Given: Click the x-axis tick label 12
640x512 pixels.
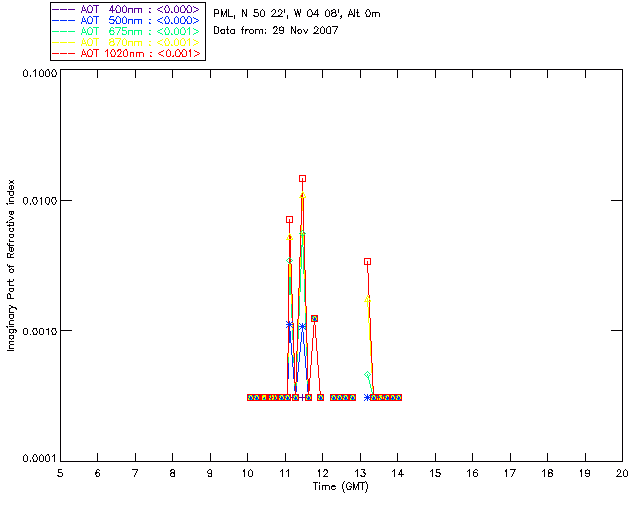Looking at the screenshot, I should (x=322, y=473).
